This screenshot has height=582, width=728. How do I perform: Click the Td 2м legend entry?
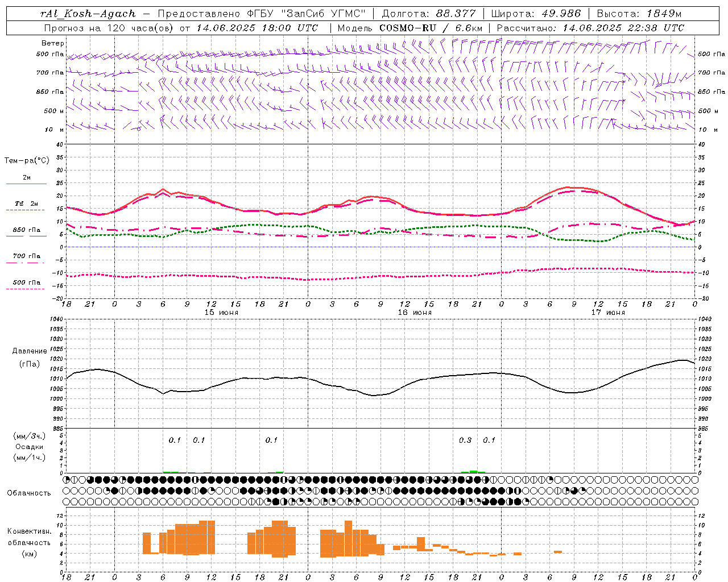coord(27,203)
